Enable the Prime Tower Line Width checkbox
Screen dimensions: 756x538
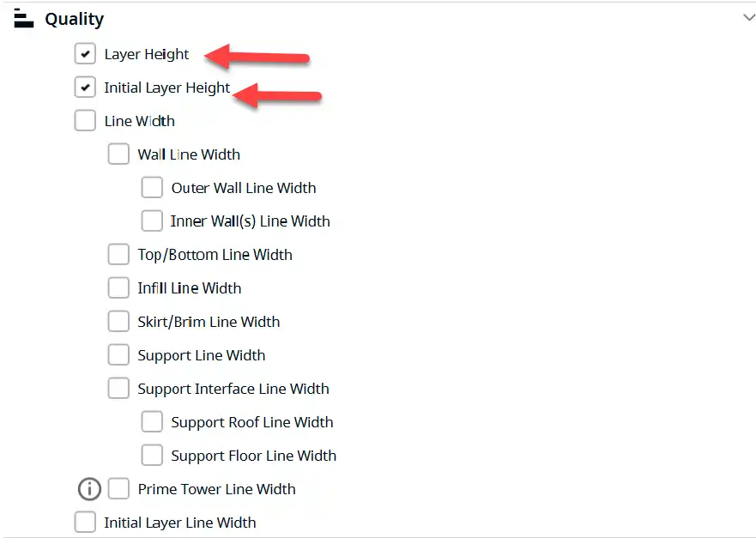point(118,489)
